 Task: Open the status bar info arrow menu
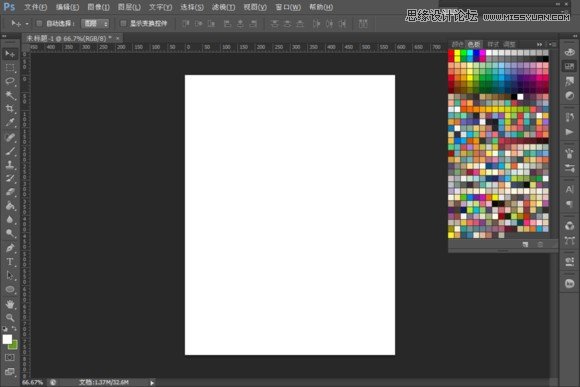152,383
